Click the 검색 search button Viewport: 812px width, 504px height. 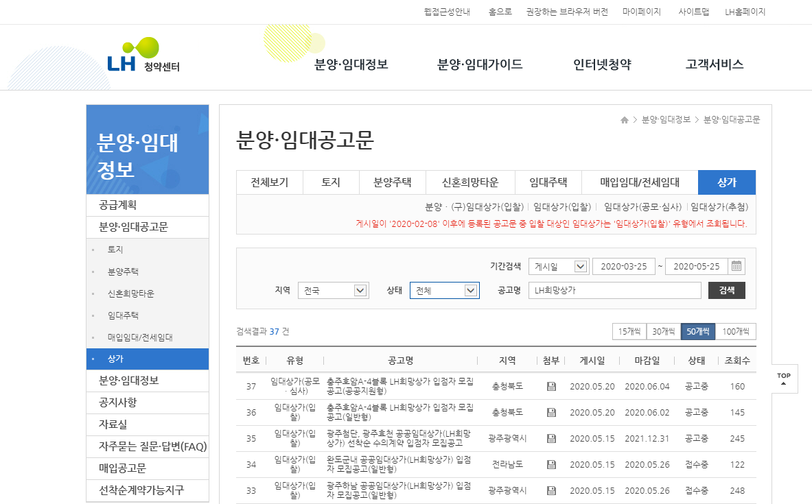point(726,290)
